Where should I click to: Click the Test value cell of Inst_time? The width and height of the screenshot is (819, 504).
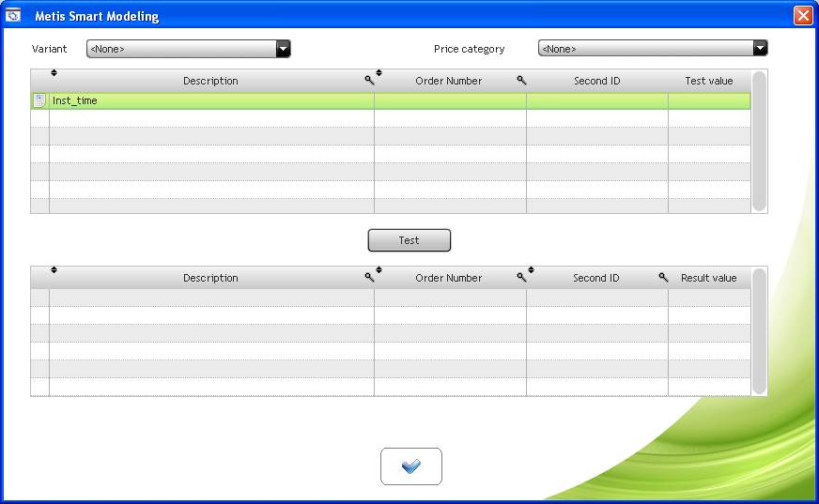(x=709, y=100)
